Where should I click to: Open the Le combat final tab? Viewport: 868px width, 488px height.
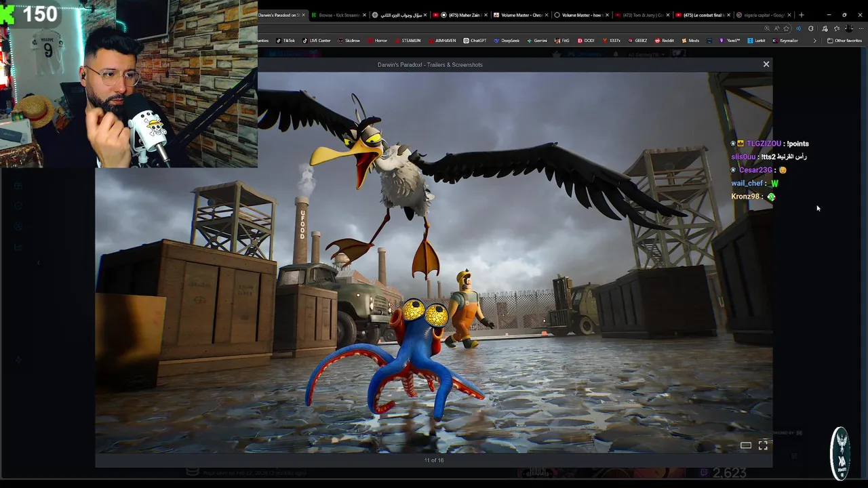[x=702, y=15]
